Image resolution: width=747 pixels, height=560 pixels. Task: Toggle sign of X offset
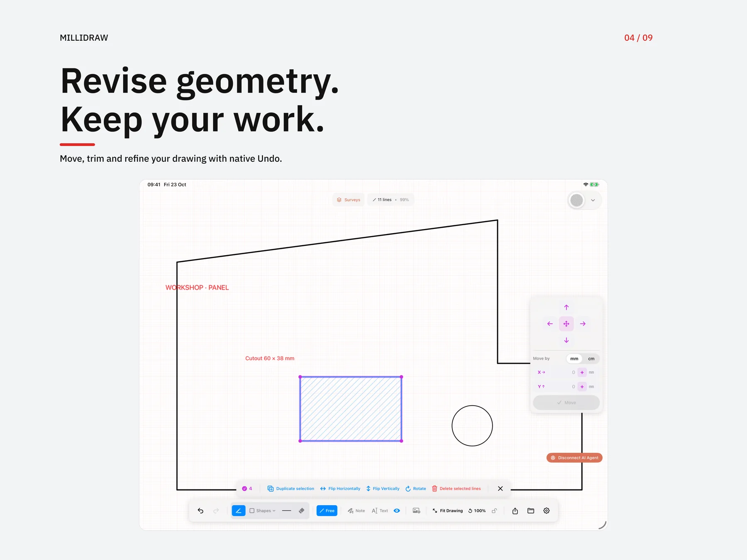(582, 373)
